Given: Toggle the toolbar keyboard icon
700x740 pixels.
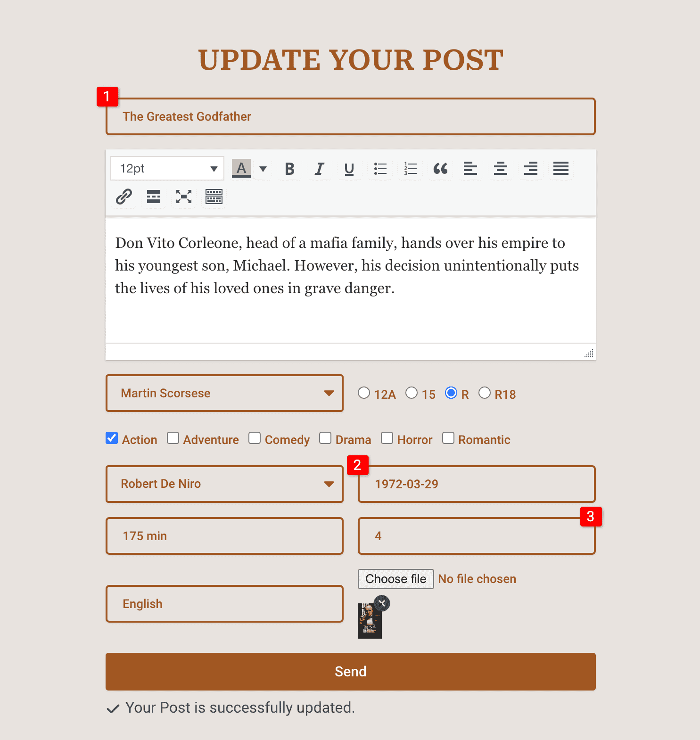Looking at the screenshot, I should tap(214, 197).
